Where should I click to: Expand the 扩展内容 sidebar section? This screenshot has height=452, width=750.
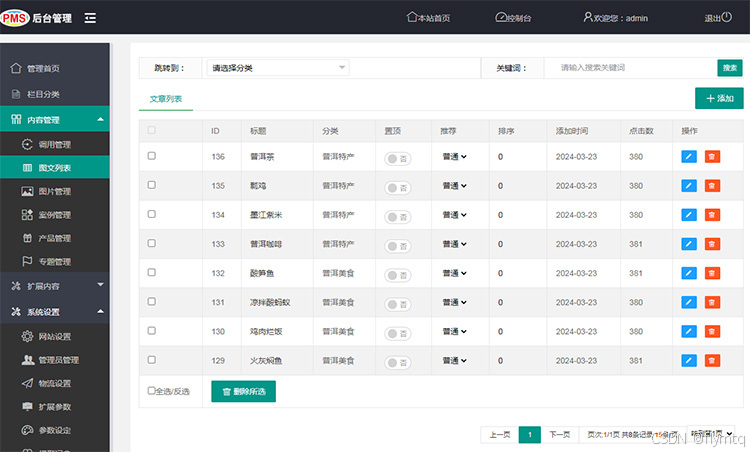(55, 286)
